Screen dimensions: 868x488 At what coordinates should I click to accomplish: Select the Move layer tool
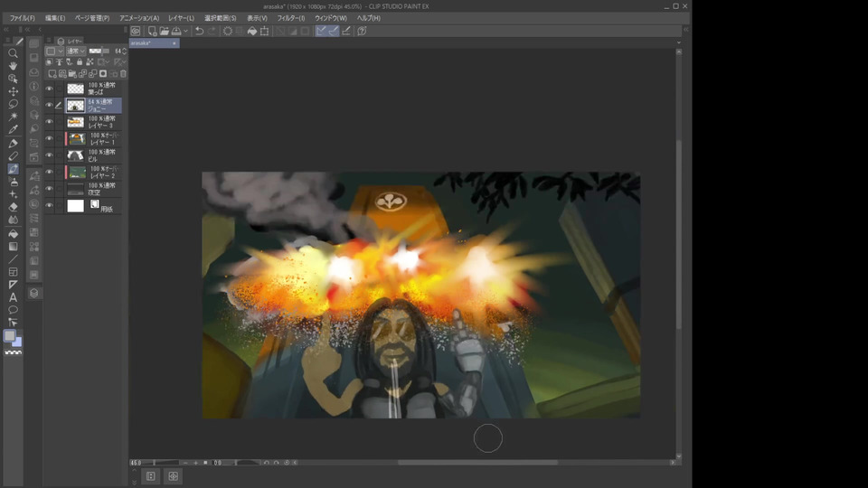(x=13, y=91)
